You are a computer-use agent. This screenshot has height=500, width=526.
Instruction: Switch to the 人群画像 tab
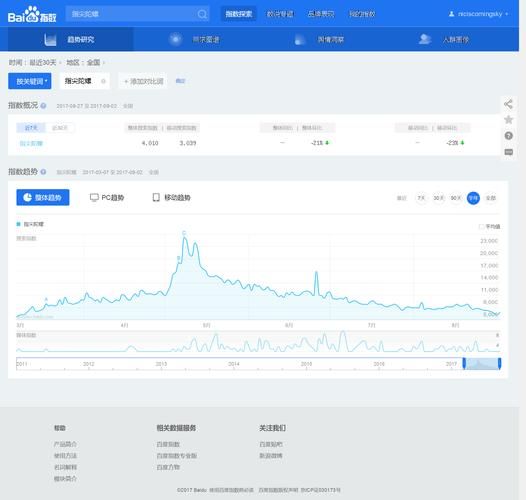(x=443, y=39)
